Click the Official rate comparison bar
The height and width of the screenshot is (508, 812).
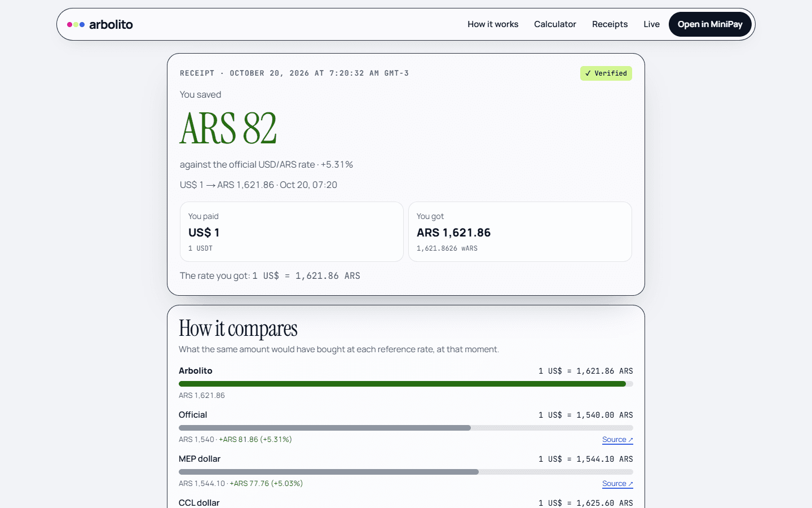click(x=406, y=428)
